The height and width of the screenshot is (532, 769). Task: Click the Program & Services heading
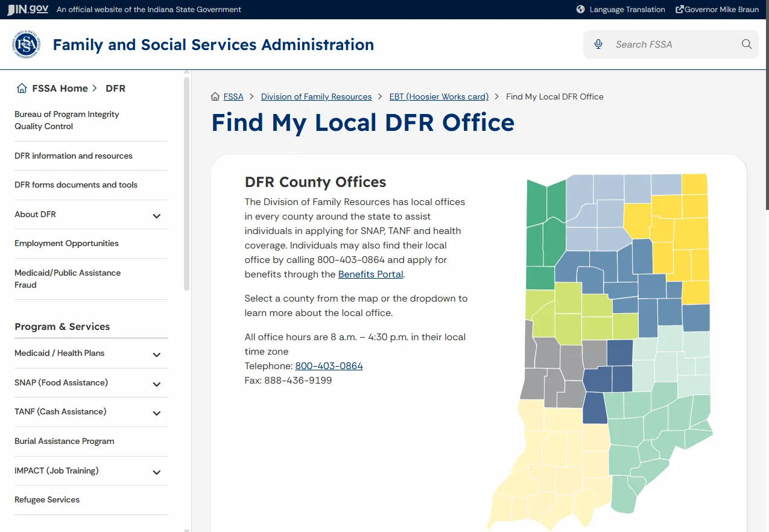click(62, 326)
